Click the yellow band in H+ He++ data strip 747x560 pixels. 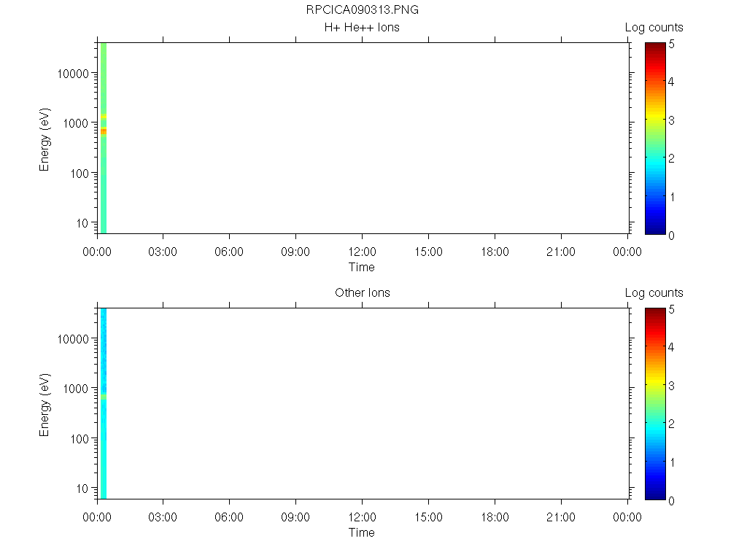coord(104,116)
